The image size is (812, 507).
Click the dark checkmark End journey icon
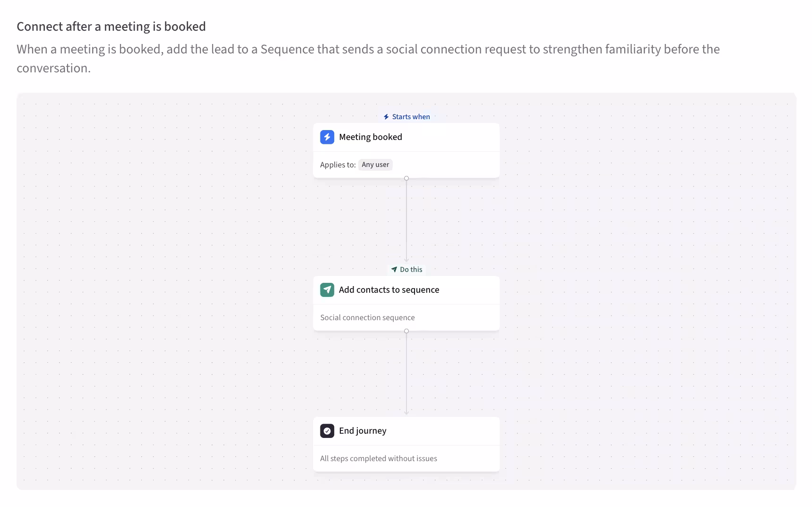(327, 431)
